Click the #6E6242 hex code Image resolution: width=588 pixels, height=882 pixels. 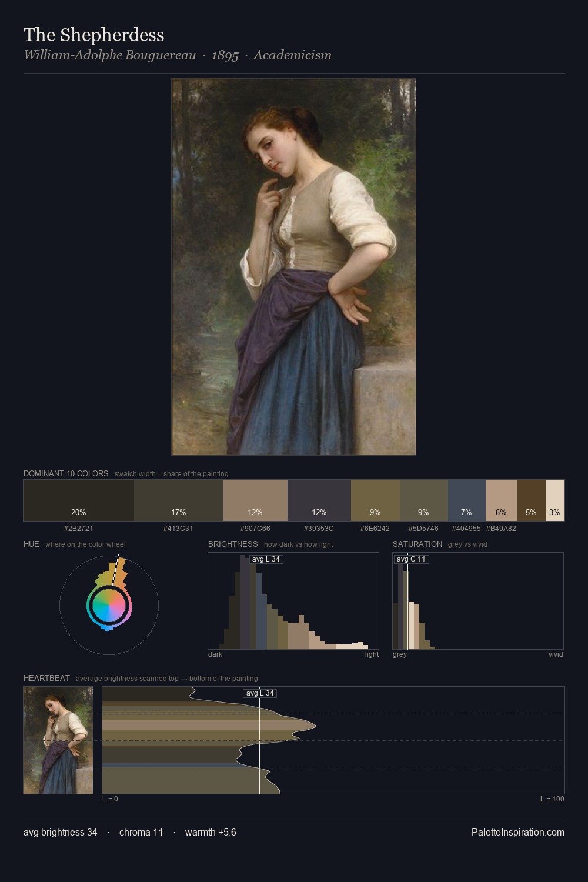tap(375, 528)
